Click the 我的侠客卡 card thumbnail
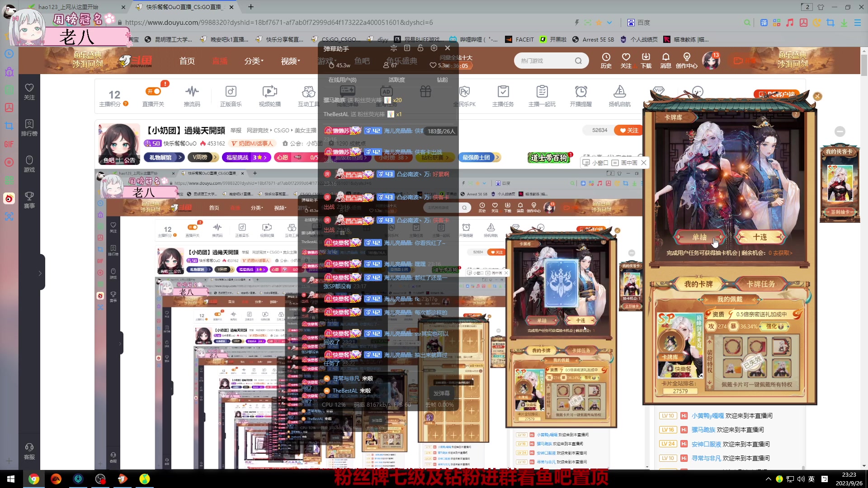 (x=840, y=183)
